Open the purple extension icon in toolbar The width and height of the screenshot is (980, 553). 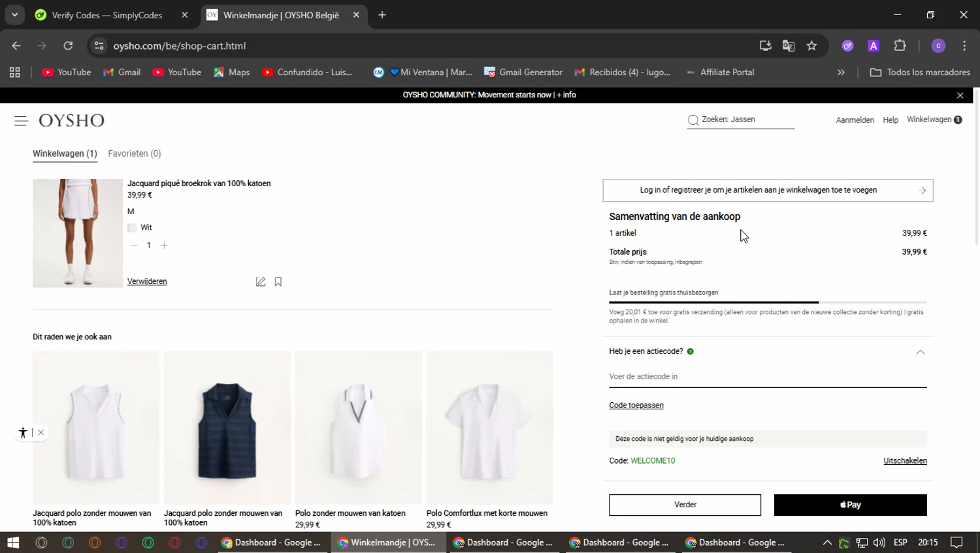point(848,46)
